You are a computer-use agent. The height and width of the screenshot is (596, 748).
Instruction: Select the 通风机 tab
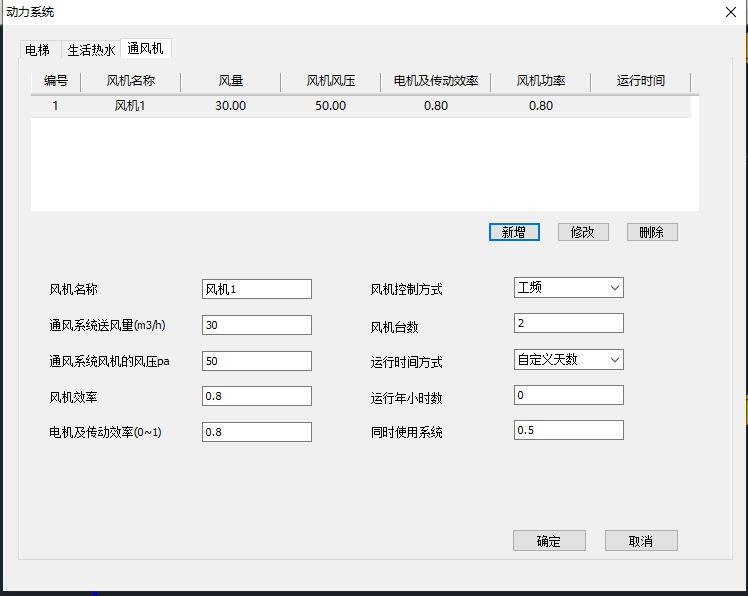pyautogui.click(x=146, y=49)
